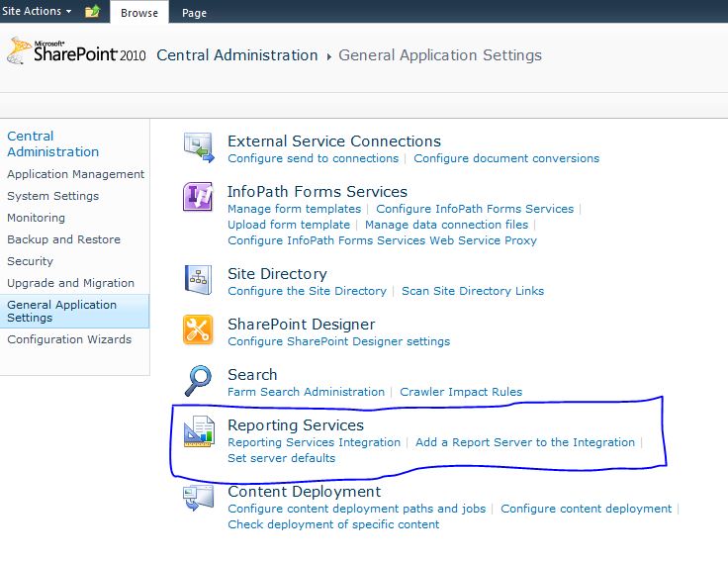
Task: Go to Application Management
Action: (76, 174)
